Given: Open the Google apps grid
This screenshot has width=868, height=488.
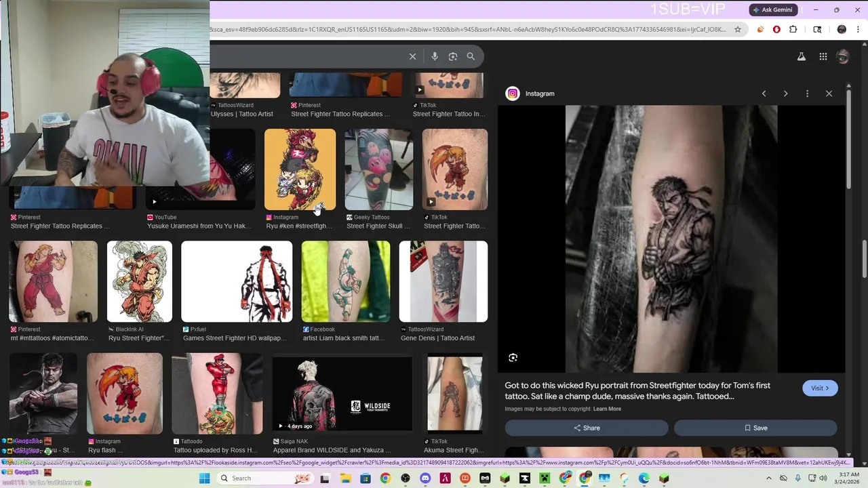Looking at the screenshot, I should point(823,57).
